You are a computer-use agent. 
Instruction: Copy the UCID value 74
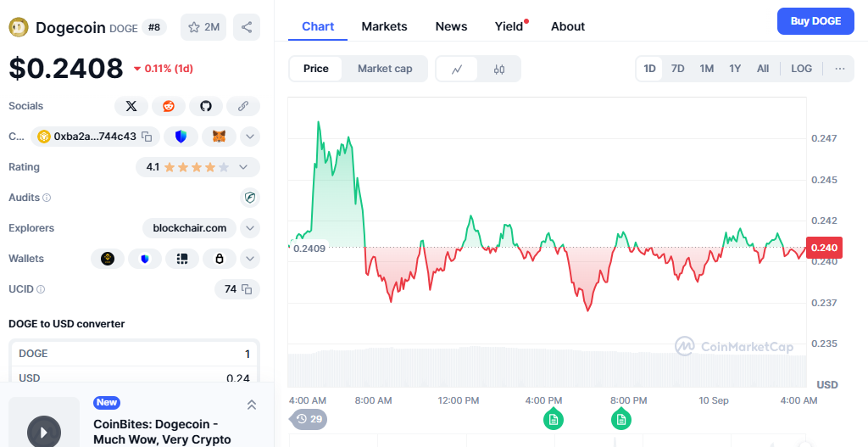pos(247,289)
